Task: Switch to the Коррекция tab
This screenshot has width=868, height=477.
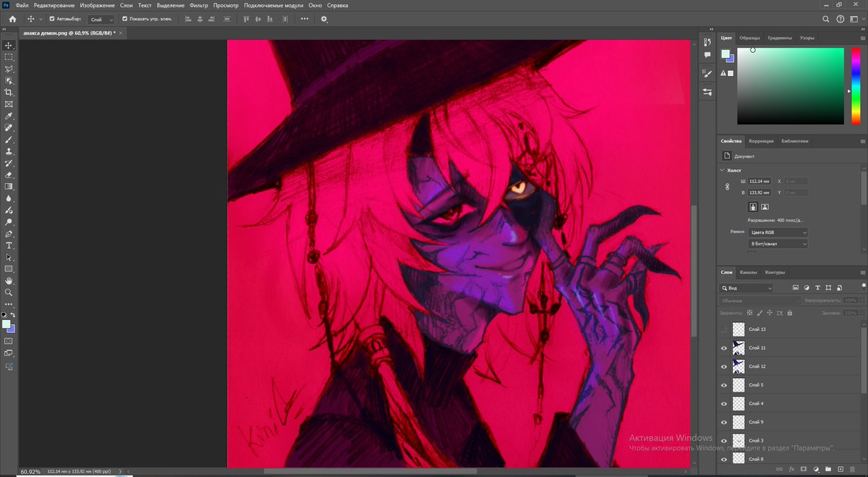Action: coord(761,141)
